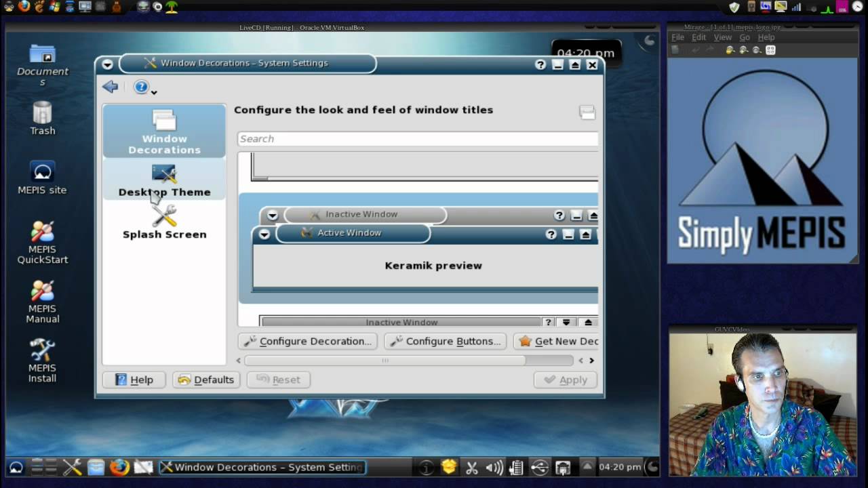
Task: Click help icon on Active Window preview
Action: (551, 234)
